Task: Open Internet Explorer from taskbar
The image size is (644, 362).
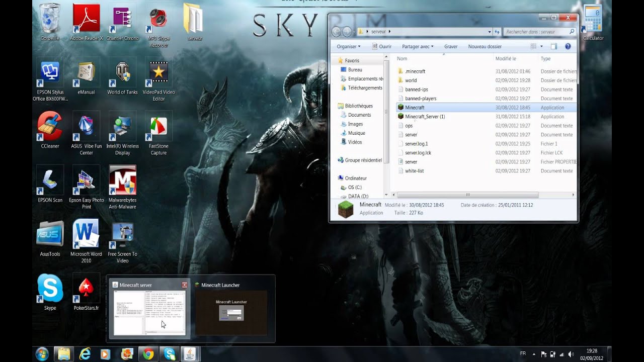Action: [x=85, y=354]
